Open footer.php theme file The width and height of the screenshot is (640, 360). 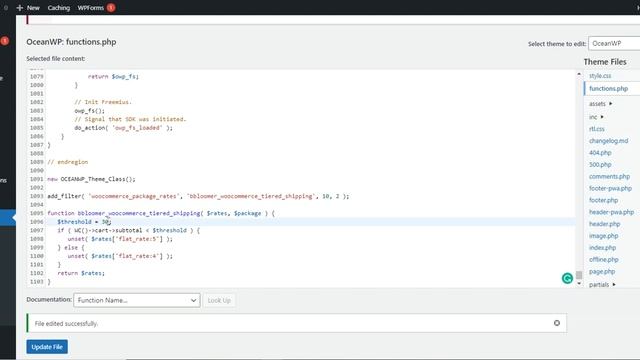[603, 200]
